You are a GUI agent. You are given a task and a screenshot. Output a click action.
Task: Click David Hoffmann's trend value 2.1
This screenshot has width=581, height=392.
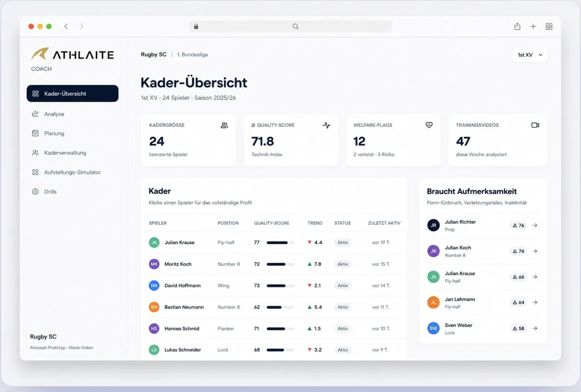[x=317, y=285]
